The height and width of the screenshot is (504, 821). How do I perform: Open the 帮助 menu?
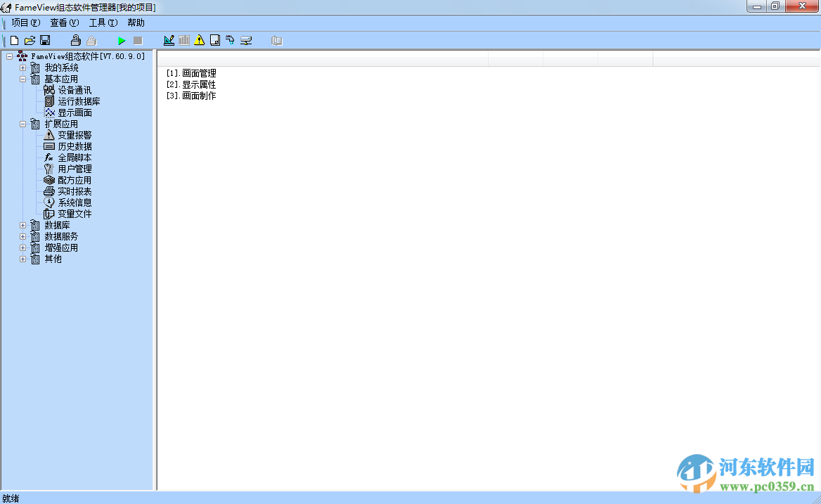136,22
